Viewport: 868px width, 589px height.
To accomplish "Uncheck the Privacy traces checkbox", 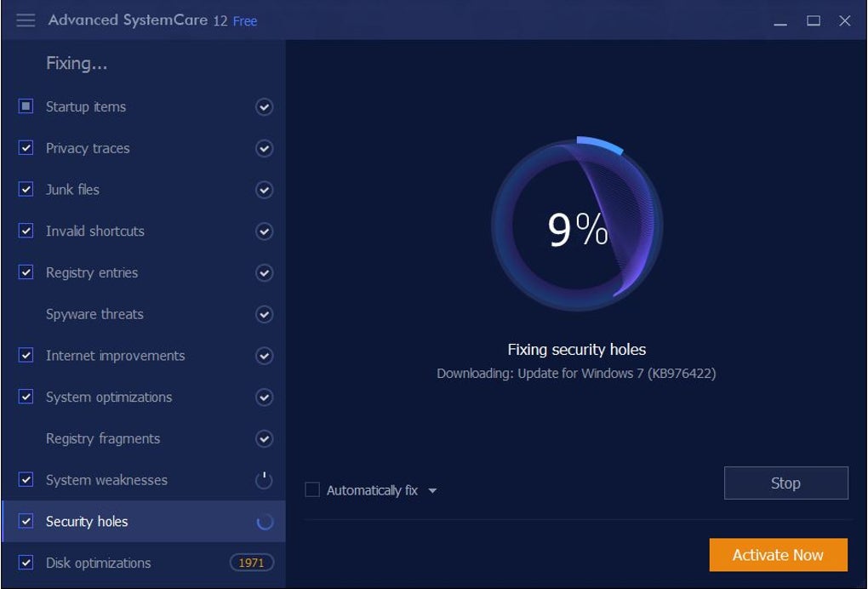I will [26, 147].
